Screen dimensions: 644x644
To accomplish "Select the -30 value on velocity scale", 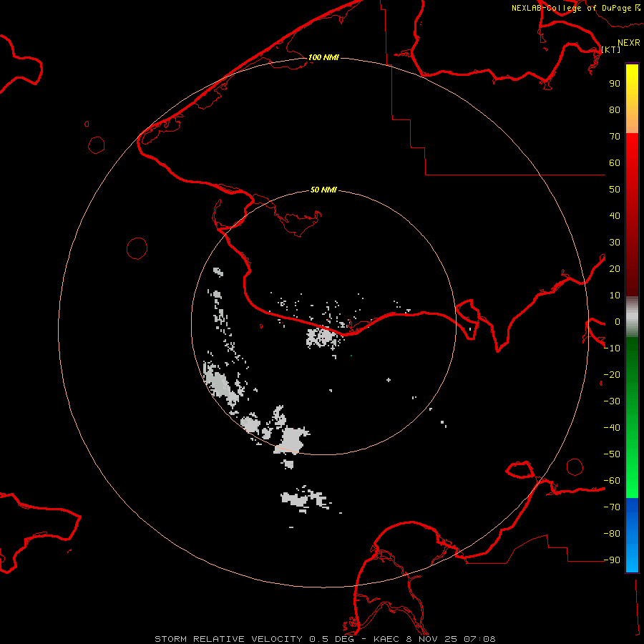I will click(x=612, y=401).
